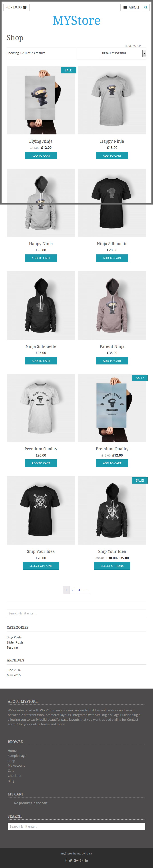The height and width of the screenshot is (868, 153).
Task: Open the hamburger MENU button
Action: coord(131,7)
